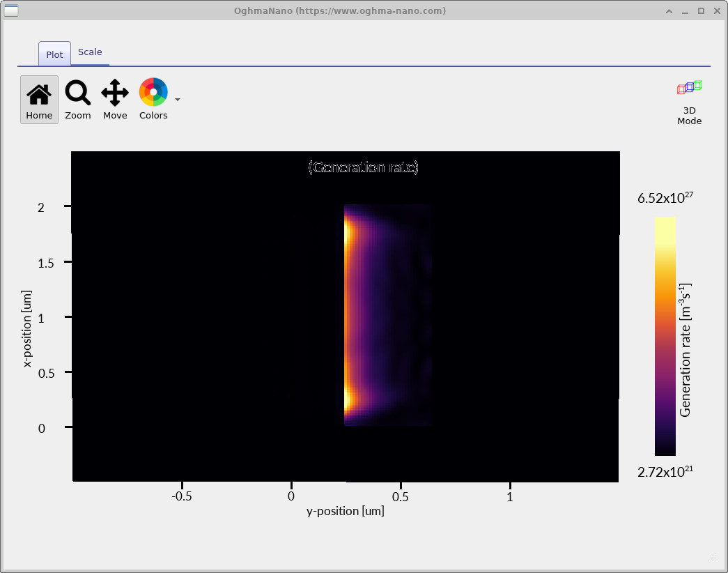Click the maximum value 6.52x10^27 label
The width and height of the screenshot is (728, 573).
point(665,198)
